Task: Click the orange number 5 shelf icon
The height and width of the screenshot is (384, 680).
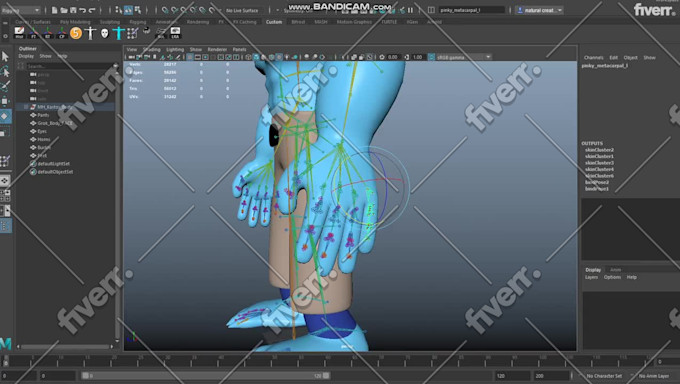Action: point(76,33)
